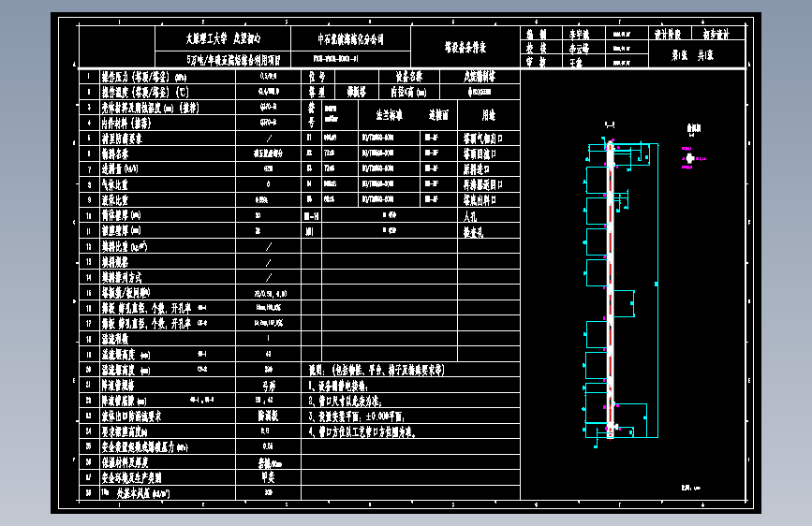Click the 设备名称 header cell

click(x=409, y=77)
